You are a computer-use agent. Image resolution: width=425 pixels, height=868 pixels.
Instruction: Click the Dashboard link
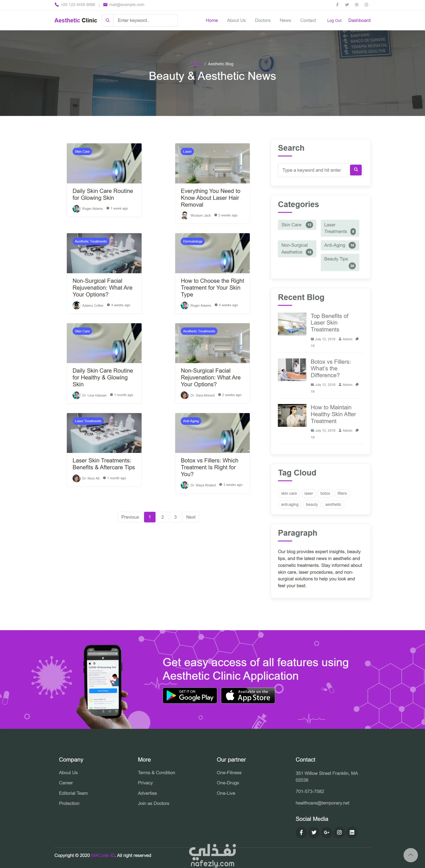pos(359,20)
